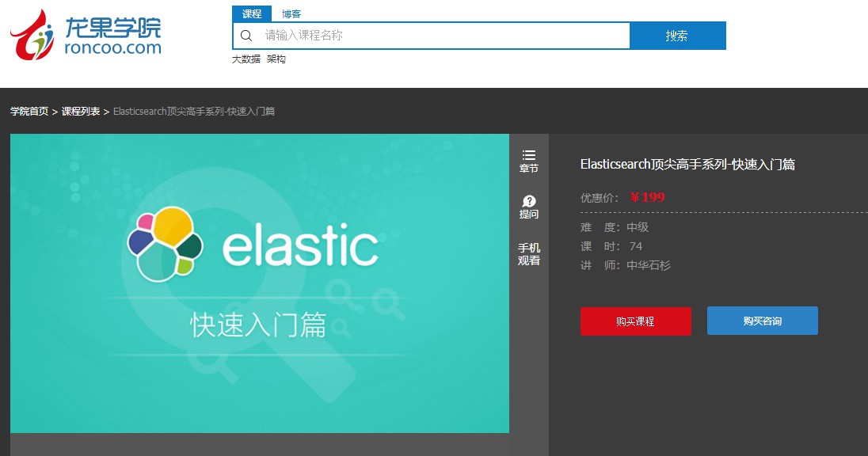Click the 大数据 hot keyword link
The image size is (868, 456).
pyautogui.click(x=246, y=59)
